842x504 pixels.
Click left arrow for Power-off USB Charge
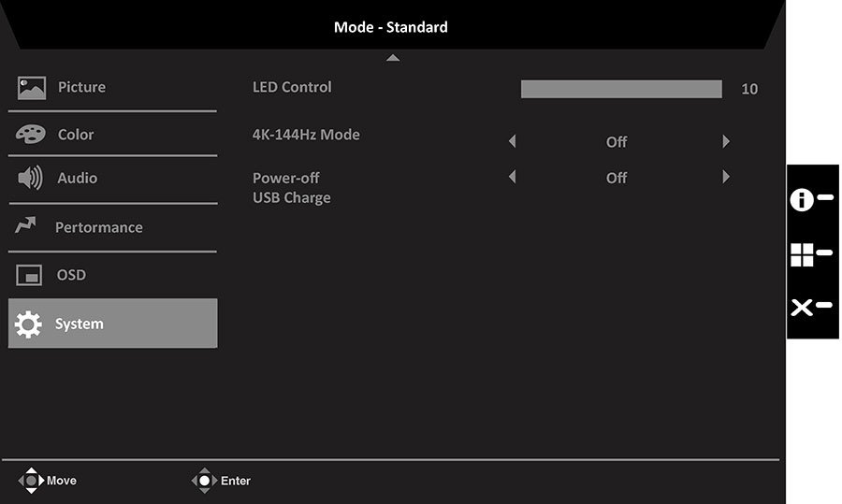[513, 177]
